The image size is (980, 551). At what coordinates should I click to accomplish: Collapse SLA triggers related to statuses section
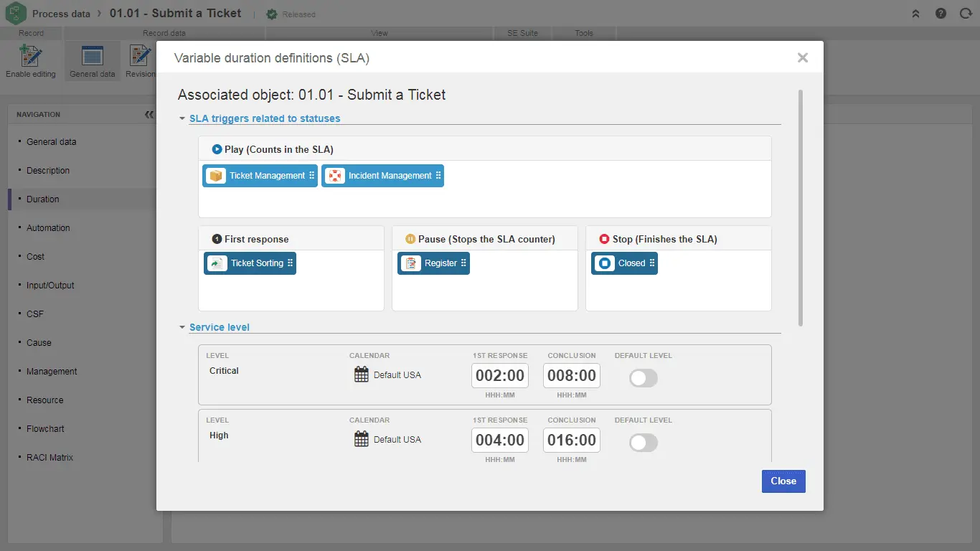(182, 118)
